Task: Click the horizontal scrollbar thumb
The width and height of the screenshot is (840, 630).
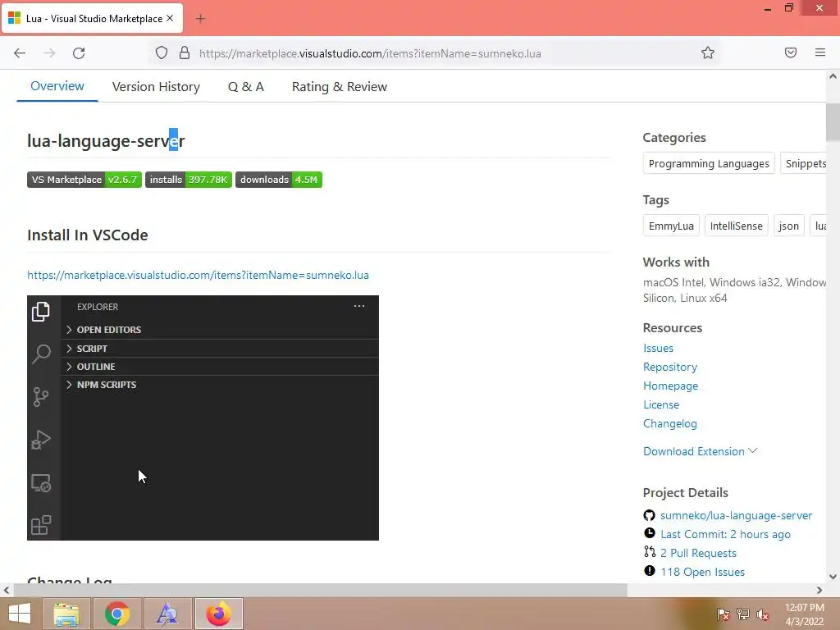Action: 321,590
